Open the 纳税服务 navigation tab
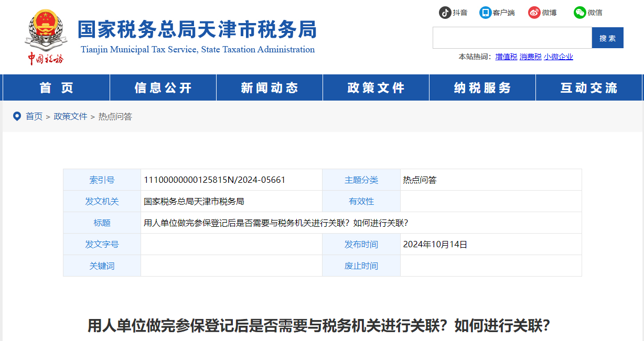This screenshot has height=341, width=644. (x=482, y=87)
